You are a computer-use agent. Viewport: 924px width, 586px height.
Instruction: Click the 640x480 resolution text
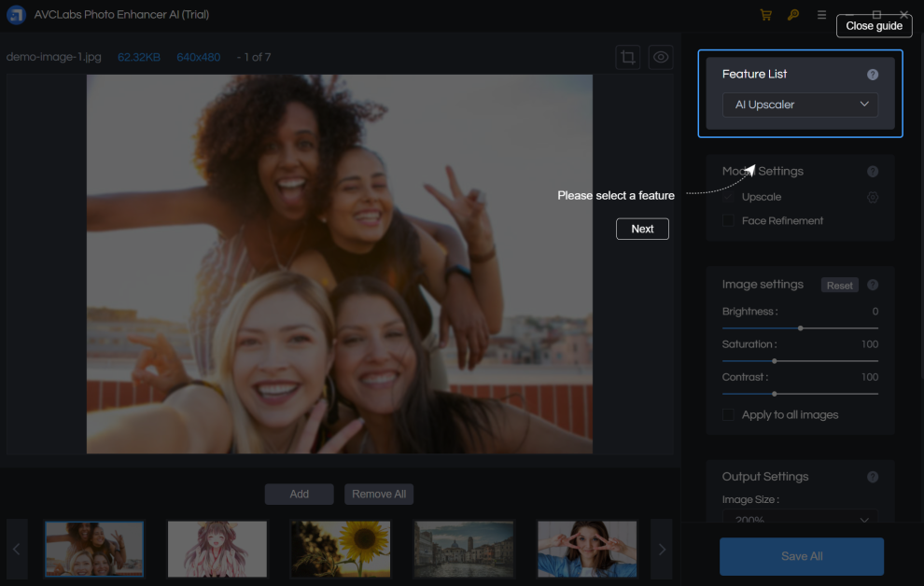coord(199,57)
